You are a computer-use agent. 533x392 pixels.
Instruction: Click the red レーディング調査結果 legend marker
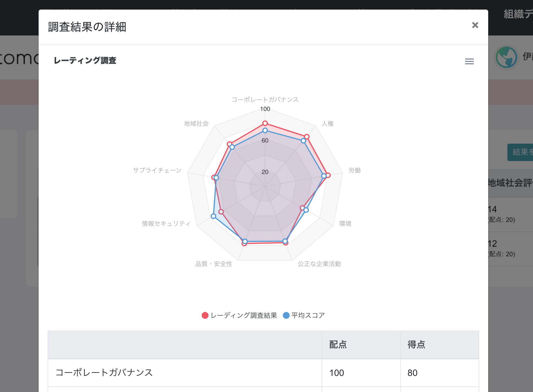tap(205, 315)
